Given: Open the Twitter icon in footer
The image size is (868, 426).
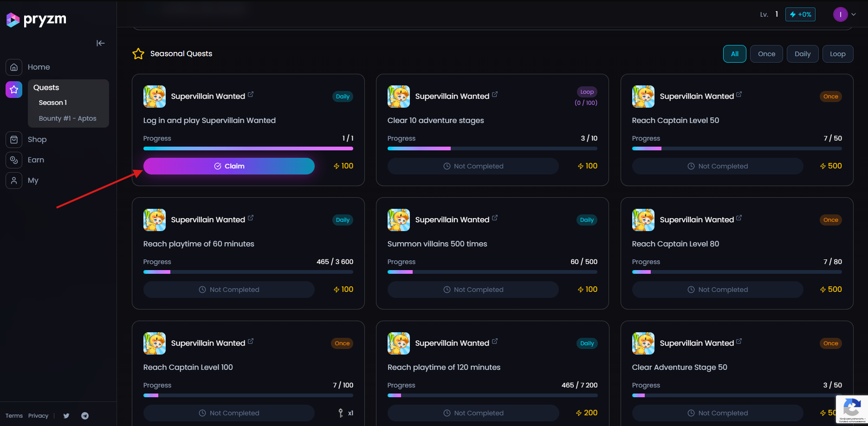Looking at the screenshot, I should (x=66, y=416).
